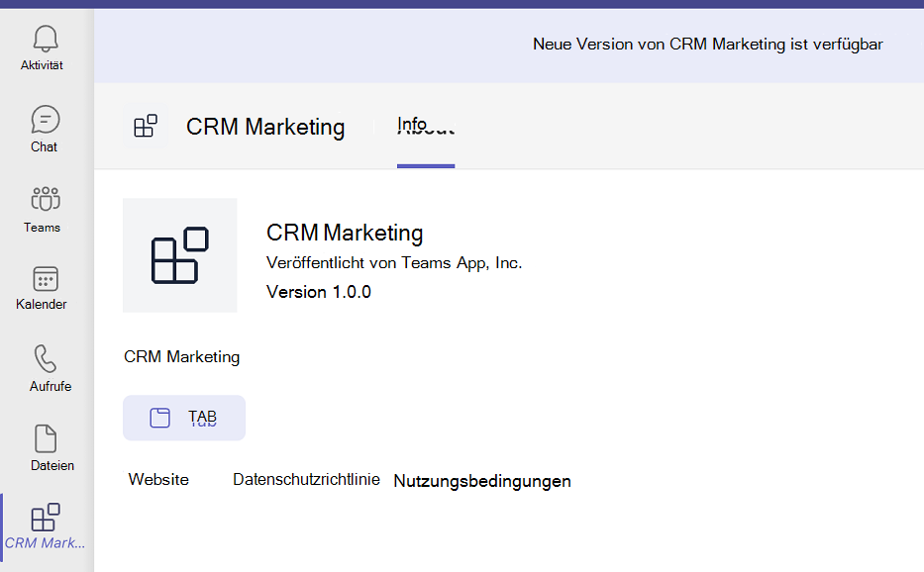924x572 pixels.
Task: Open Aufrufe phone icon
Action: [45, 358]
